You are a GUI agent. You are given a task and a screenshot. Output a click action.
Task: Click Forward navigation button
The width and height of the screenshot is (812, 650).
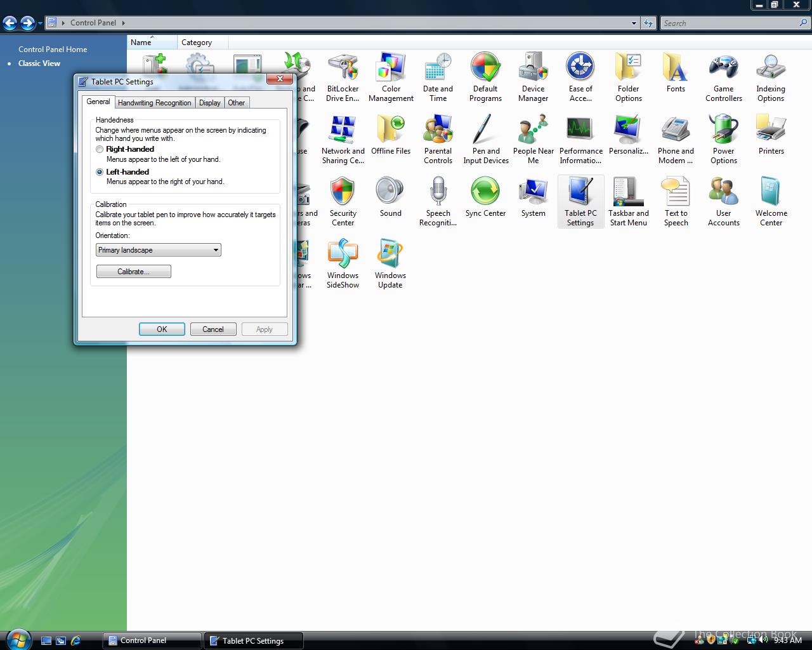[27, 23]
